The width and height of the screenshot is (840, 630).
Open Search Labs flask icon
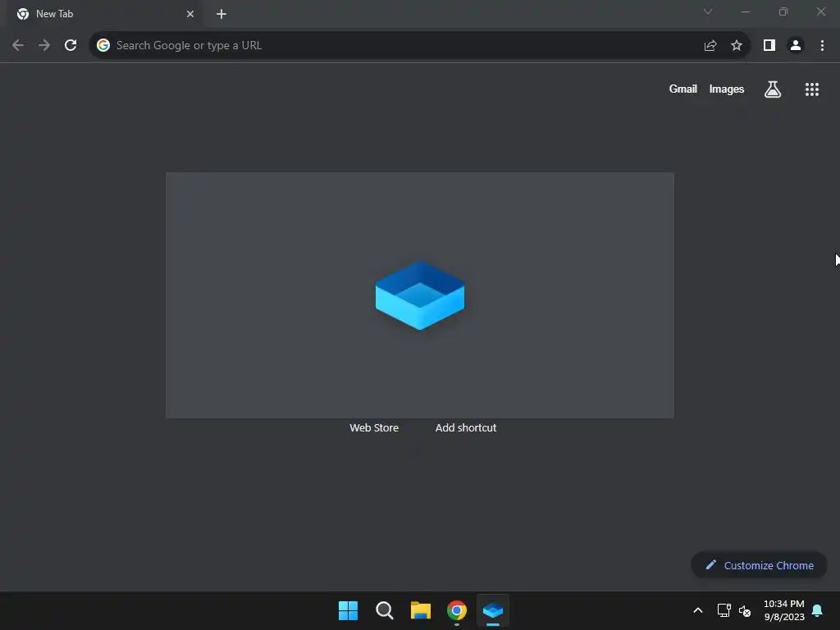(x=773, y=89)
